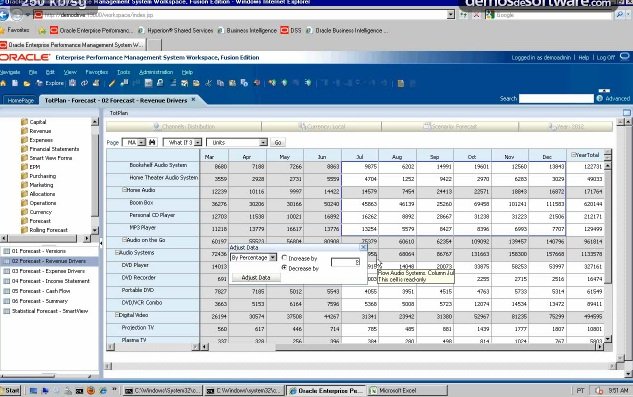Viewport: 633px width, 397px height.
Task: Close the Revenue Drivers tab
Action: point(193,99)
